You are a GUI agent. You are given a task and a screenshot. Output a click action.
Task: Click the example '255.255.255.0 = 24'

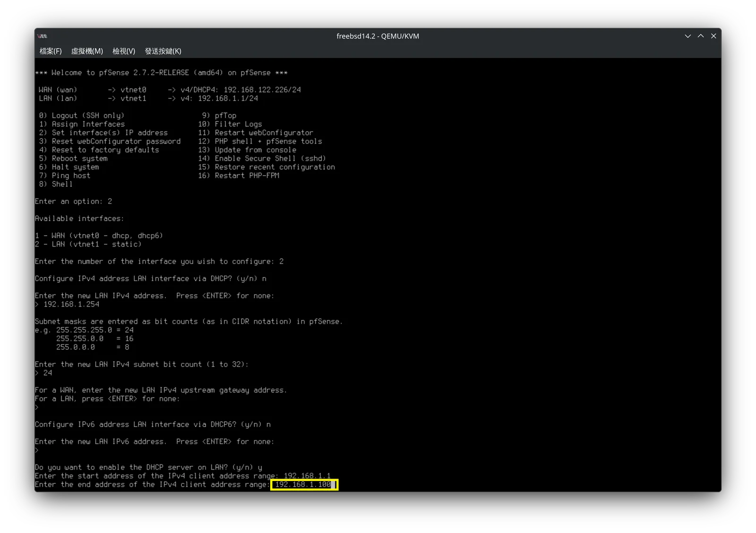[x=95, y=330]
